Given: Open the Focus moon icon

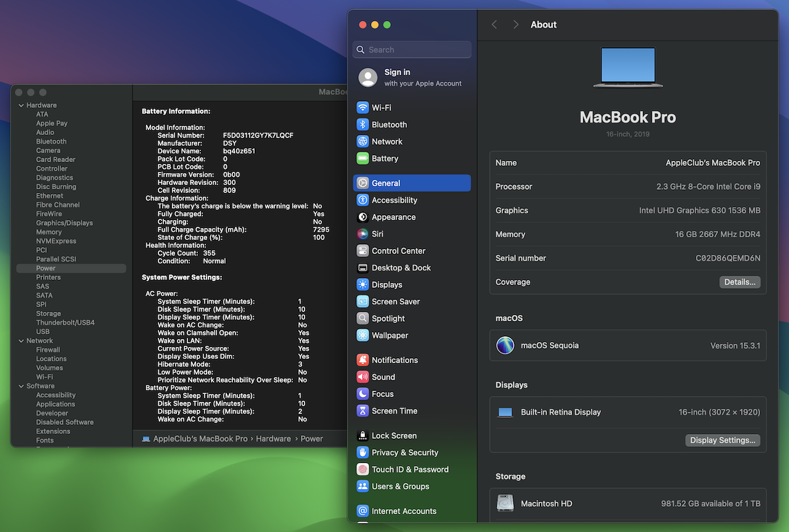Looking at the screenshot, I should 362,394.
